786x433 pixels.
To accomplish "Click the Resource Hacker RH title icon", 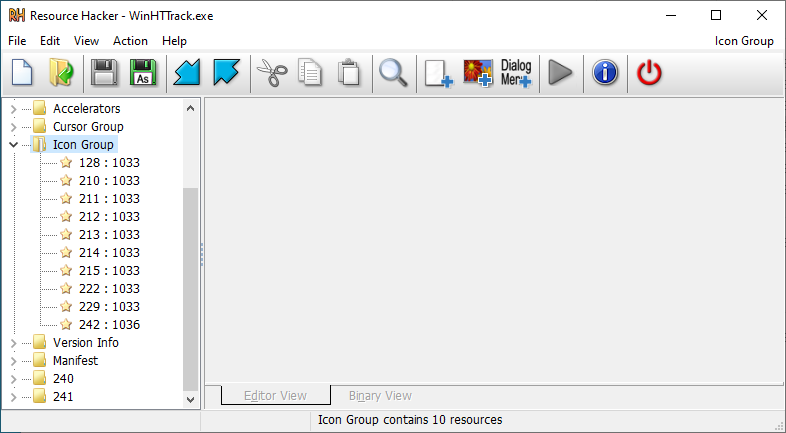I will pos(17,16).
